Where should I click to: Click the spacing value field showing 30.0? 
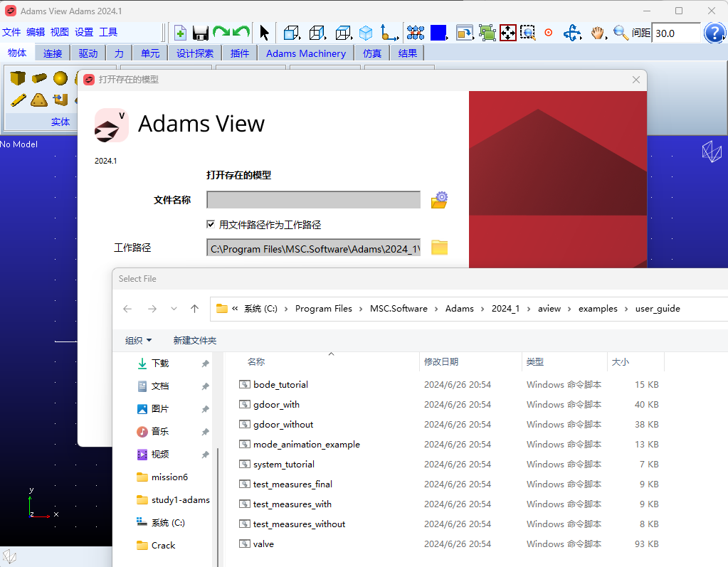pos(675,33)
